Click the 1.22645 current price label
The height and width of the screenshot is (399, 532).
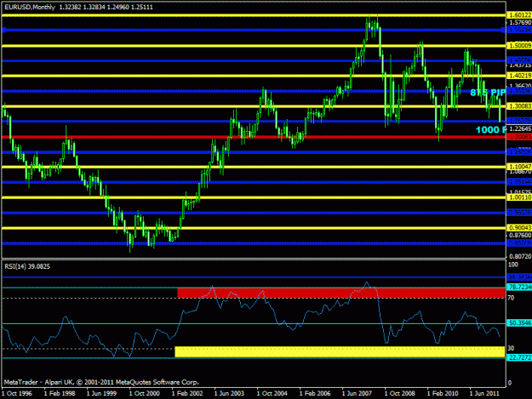tap(520, 128)
